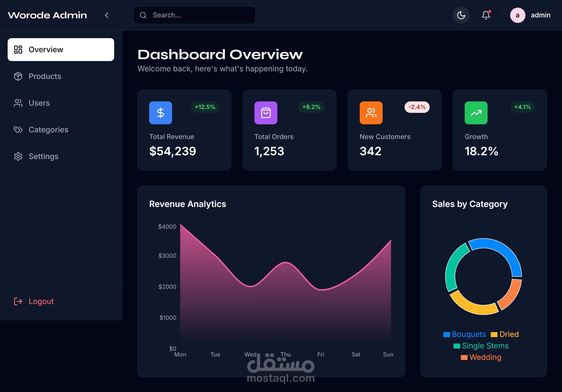Toggle dark mode with moon icon

[461, 15]
